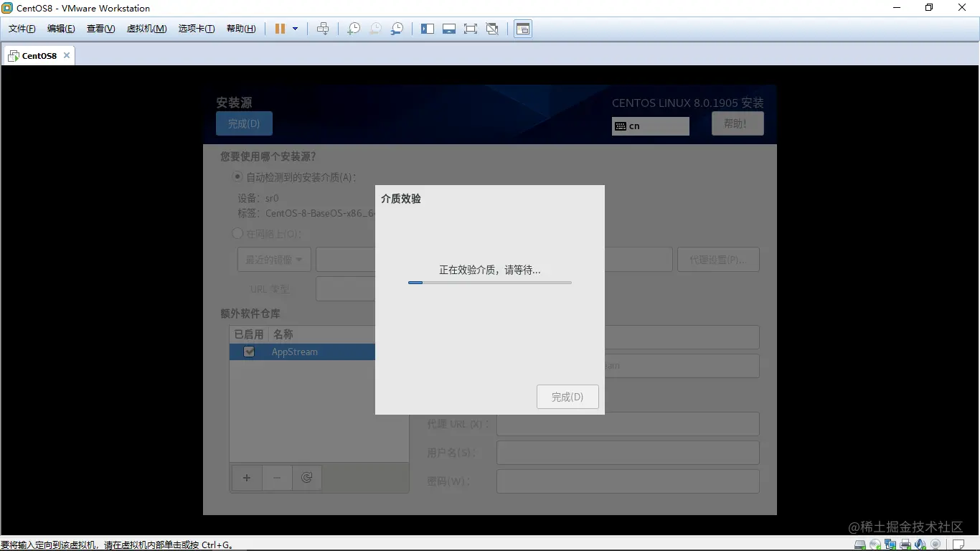The width and height of the screenshot is (980, 551).
Task: Click the blue 完成(D) button under 安装源
Action: (x=244, y=123)
